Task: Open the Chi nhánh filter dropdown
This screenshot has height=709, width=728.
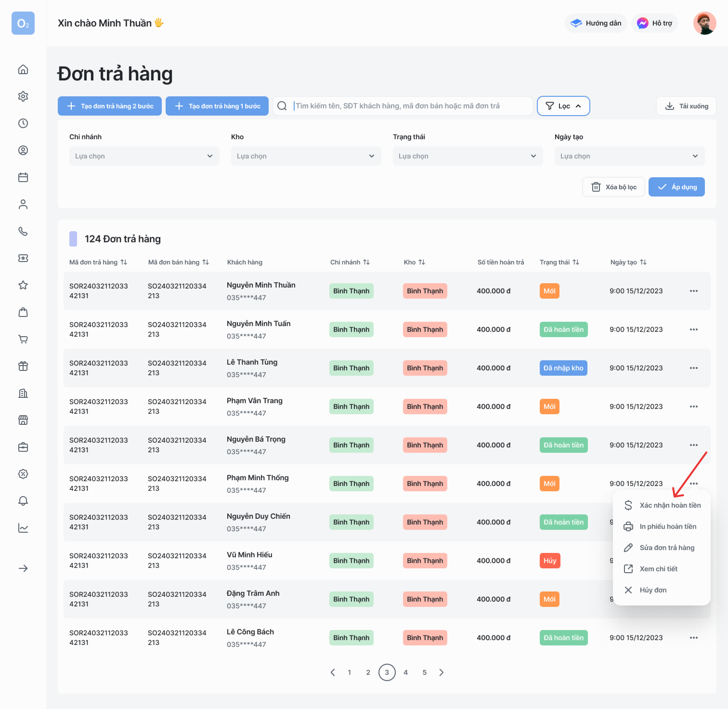Action: [144, 156]
